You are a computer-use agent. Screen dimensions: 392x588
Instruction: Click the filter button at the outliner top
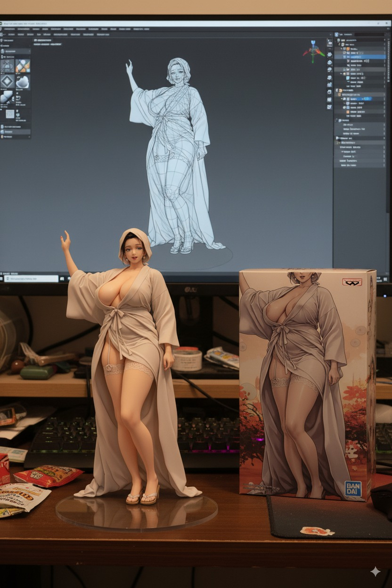click(387, 34)
